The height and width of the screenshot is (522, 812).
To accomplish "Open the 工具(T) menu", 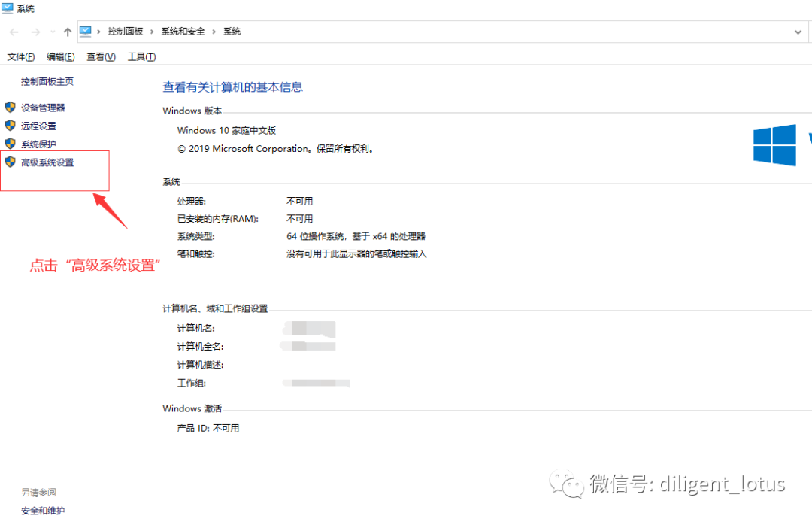I will (x=142, y=57).
